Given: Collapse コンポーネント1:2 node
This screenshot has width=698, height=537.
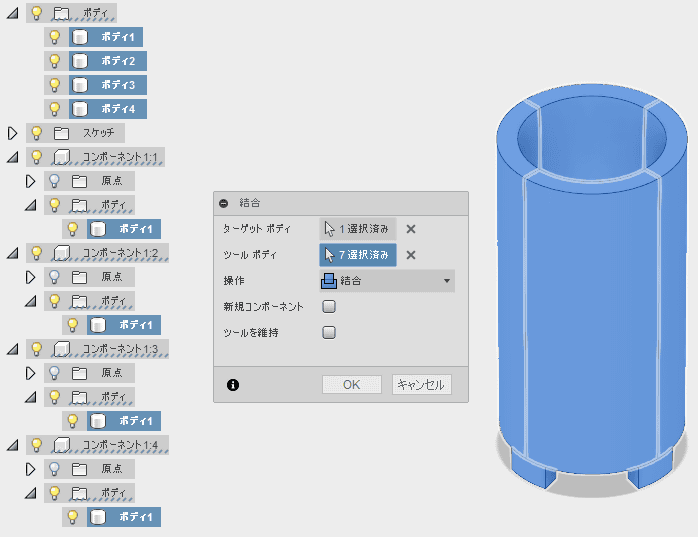Looking at the screenshot, I should [x=12, y=253].
